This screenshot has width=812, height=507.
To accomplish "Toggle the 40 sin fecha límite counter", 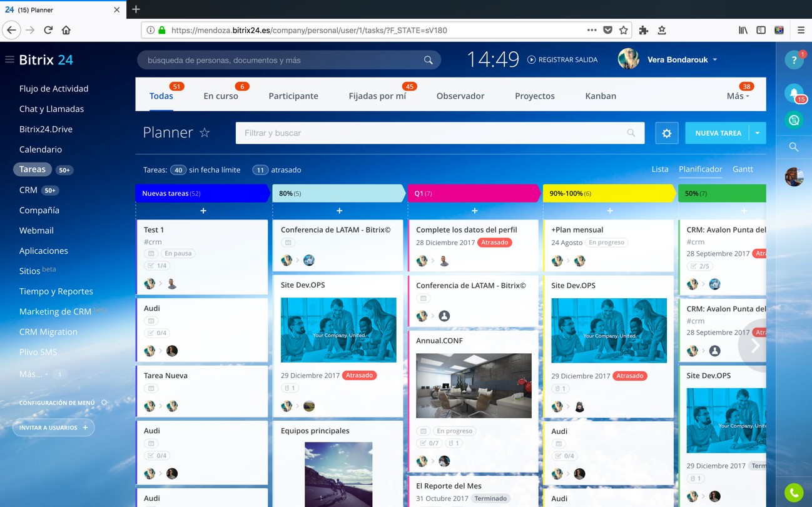I will point(178,170).
